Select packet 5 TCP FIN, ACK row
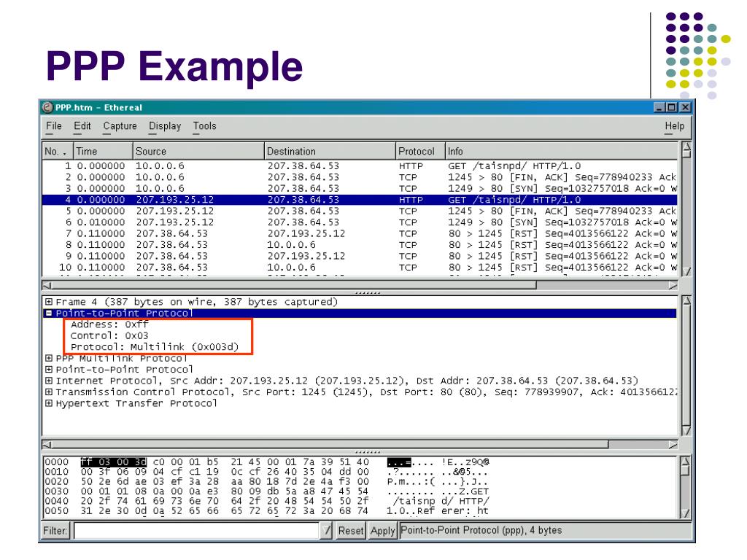 tap(360, 211)
